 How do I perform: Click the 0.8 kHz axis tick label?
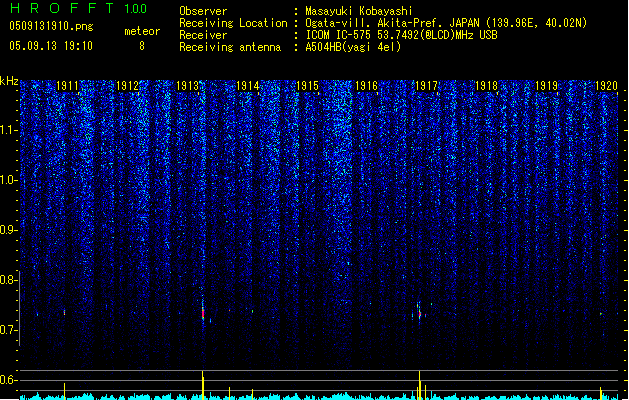point(9,280)
